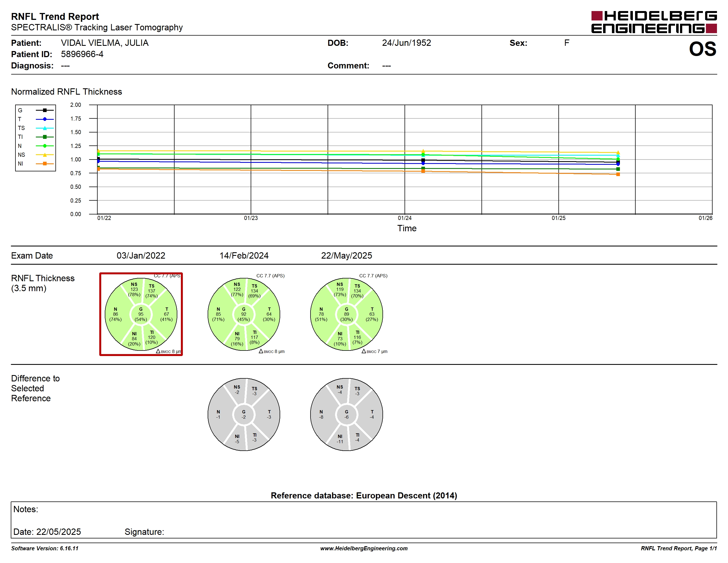Image resolution: width=728 pixels, height=563 pixels.
Task: Click CC 7.7 (APS) above 2025 chart
Action: pyautogui.click(x=373, y=276)
